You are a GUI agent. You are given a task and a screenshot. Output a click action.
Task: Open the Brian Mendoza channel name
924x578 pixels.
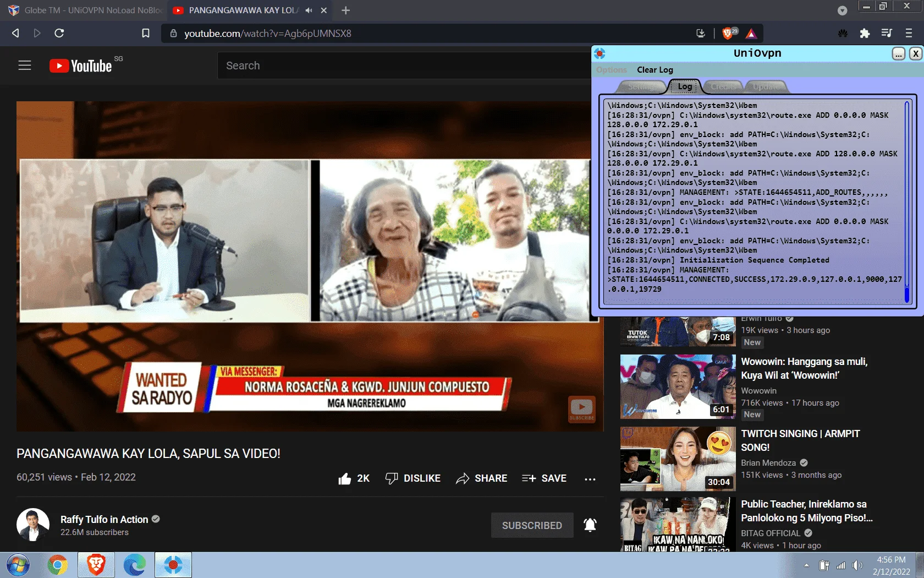pos(768,463)
